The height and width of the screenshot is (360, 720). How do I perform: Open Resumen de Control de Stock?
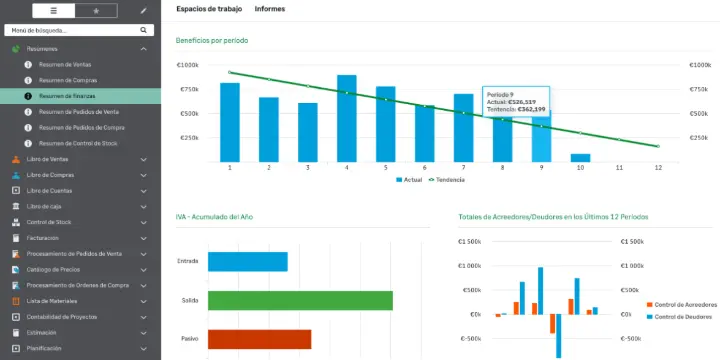coord(78,144)
